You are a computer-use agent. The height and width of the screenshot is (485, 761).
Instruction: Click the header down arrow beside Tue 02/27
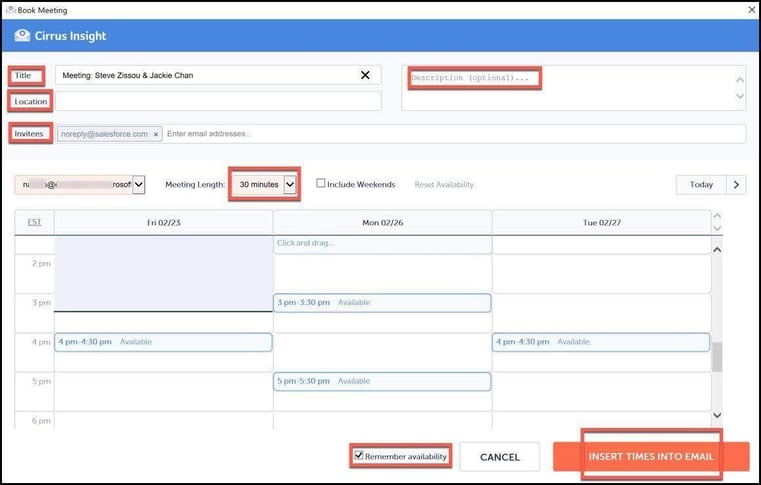[x=717, y=228]
